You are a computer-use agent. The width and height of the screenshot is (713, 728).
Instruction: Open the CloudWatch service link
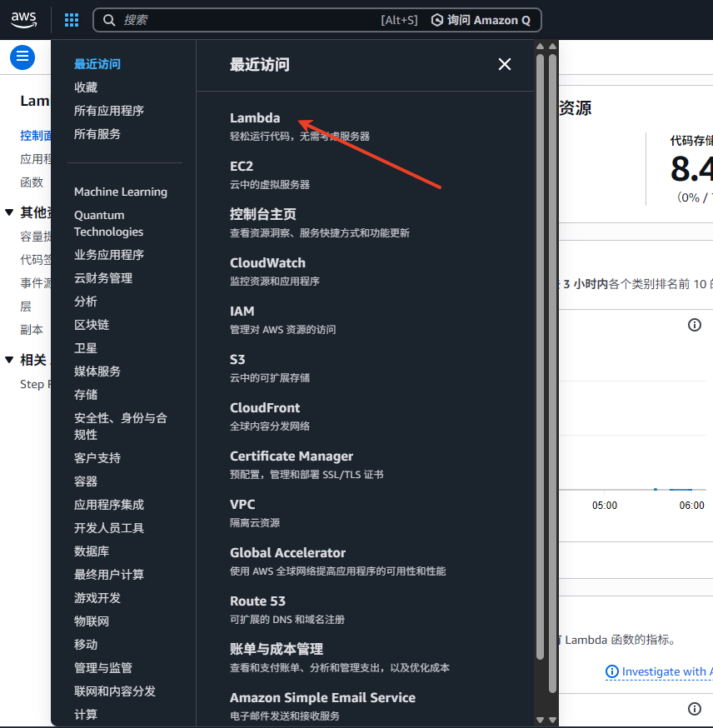tap(267, 262)
